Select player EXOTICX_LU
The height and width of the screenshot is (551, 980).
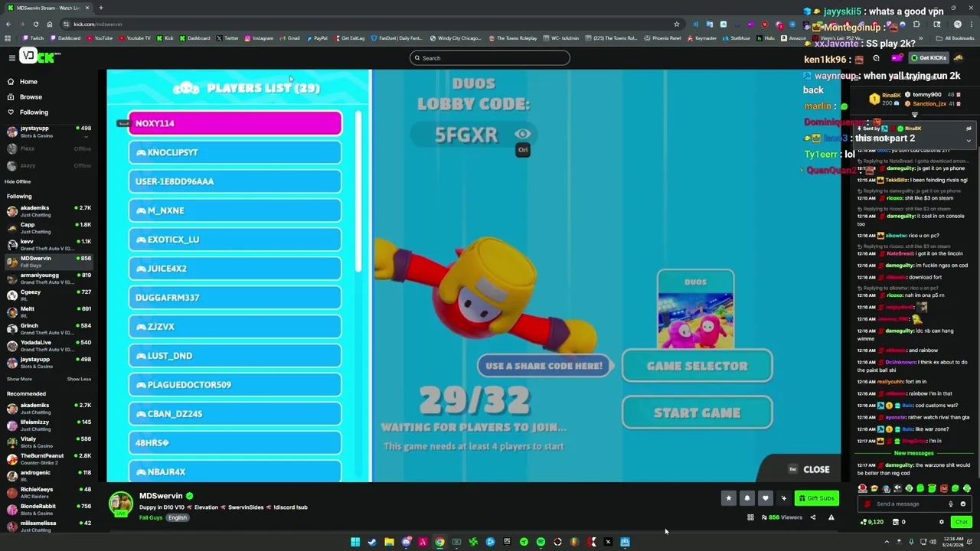(234, 240)
